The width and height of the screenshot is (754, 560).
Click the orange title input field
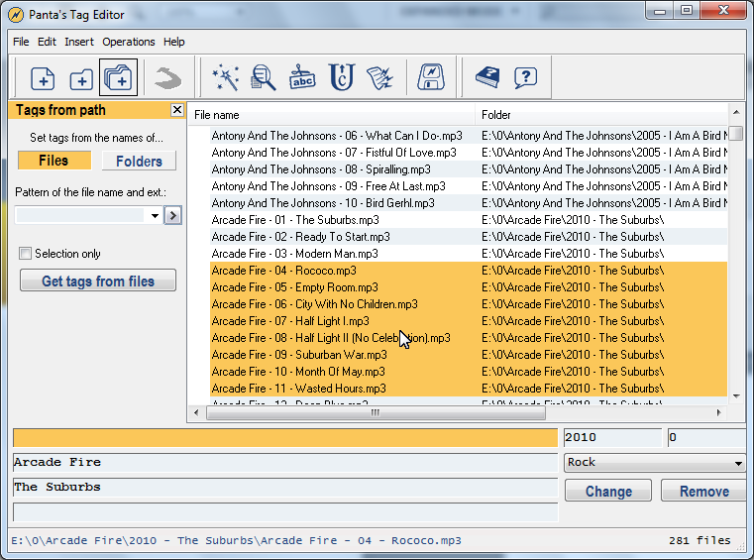[285, 438]
